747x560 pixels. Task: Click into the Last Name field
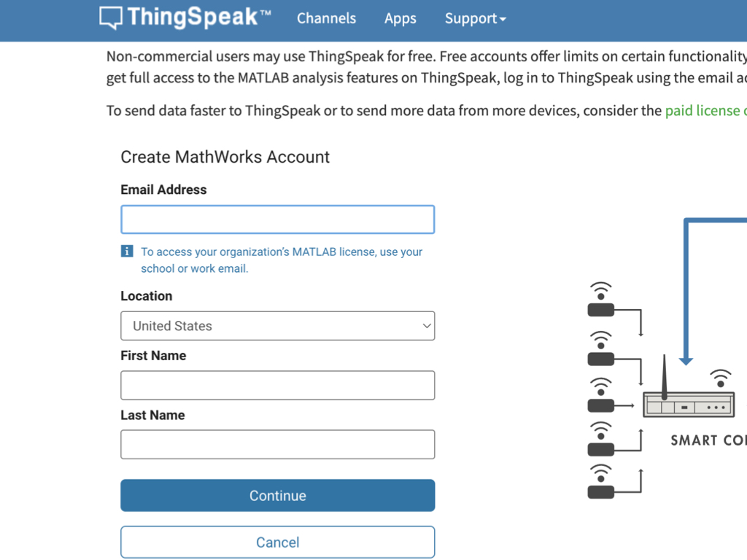278,444
